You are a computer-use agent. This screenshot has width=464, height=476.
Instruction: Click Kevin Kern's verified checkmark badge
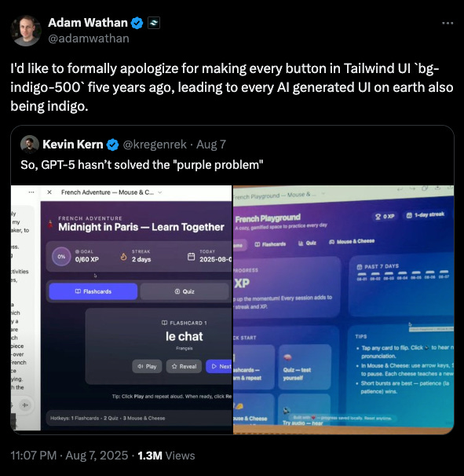112,145
